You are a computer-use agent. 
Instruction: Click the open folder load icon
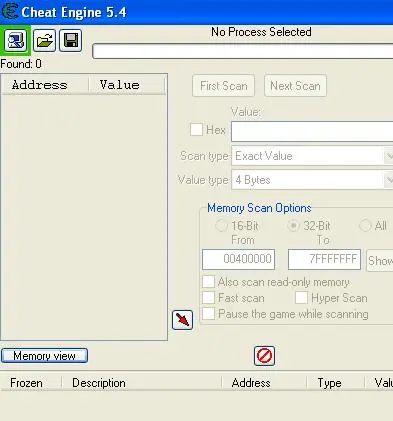coord(44,40)
